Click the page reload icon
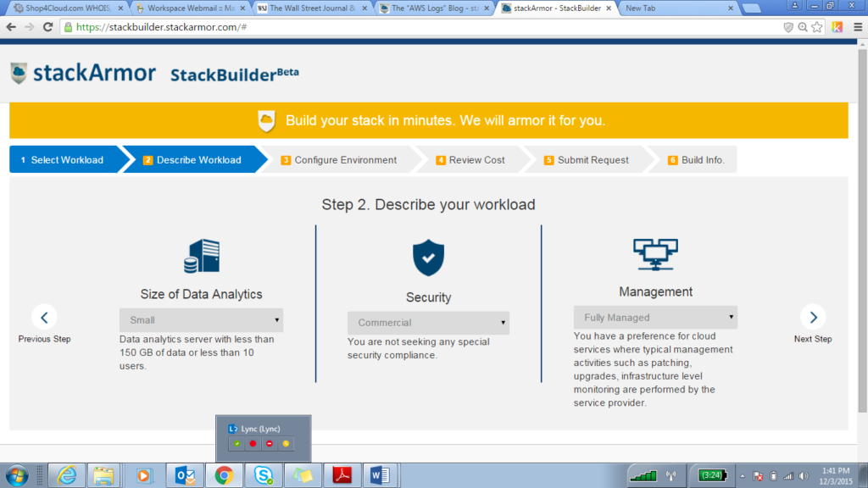This screenshot has width=868, height=488. tap(48, 26)
